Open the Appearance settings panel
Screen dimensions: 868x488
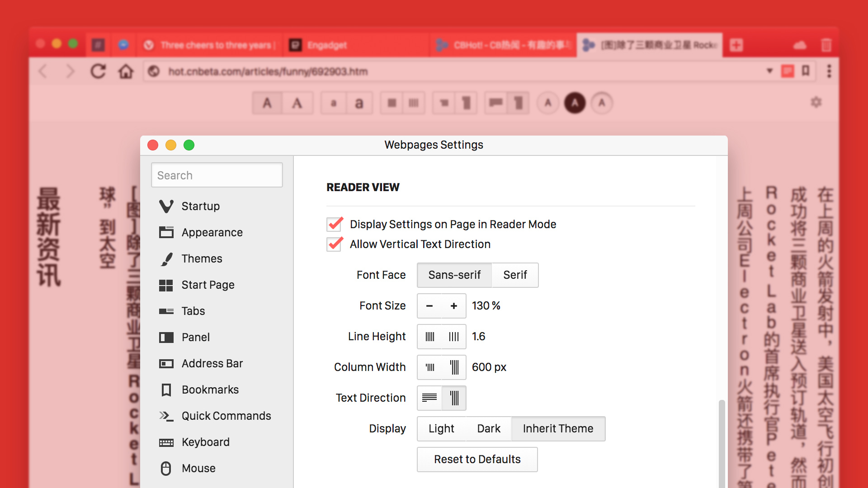click(x=212, y=232)
